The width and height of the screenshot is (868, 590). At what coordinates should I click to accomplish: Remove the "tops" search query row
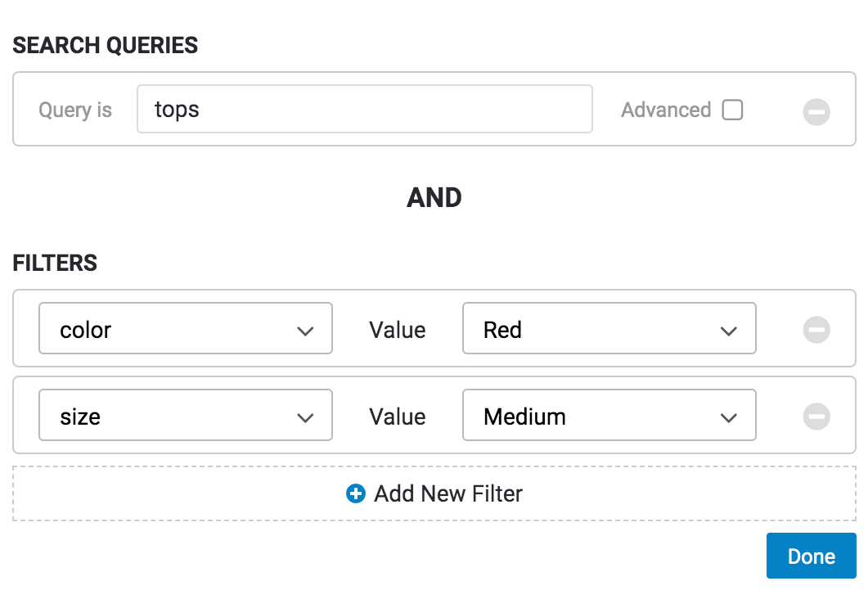(x=816, y=111)
